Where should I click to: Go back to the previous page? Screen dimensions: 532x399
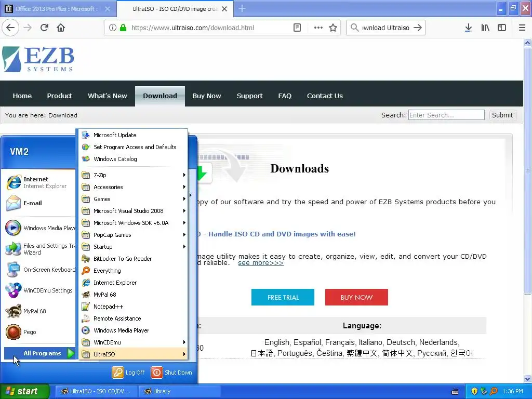[x=10, y=28]
